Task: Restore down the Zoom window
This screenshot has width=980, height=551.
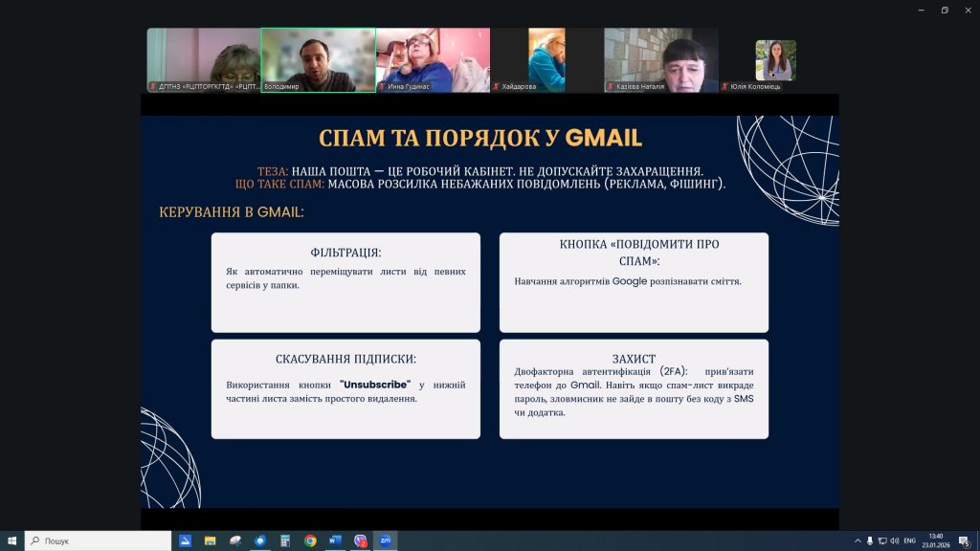Action: point(944,10)
